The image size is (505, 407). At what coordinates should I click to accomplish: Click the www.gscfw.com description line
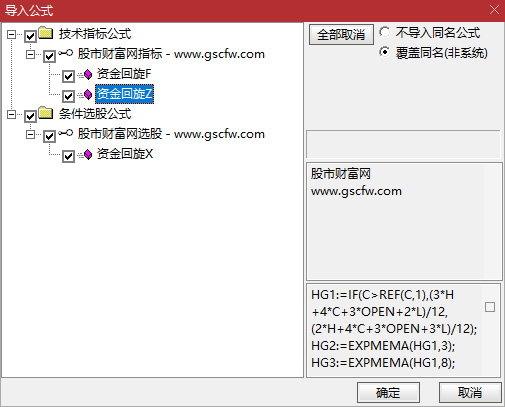click(356, 191)
